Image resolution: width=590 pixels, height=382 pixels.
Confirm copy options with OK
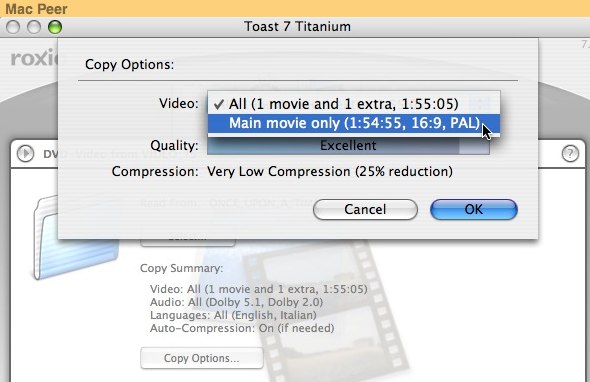(474, 210)
